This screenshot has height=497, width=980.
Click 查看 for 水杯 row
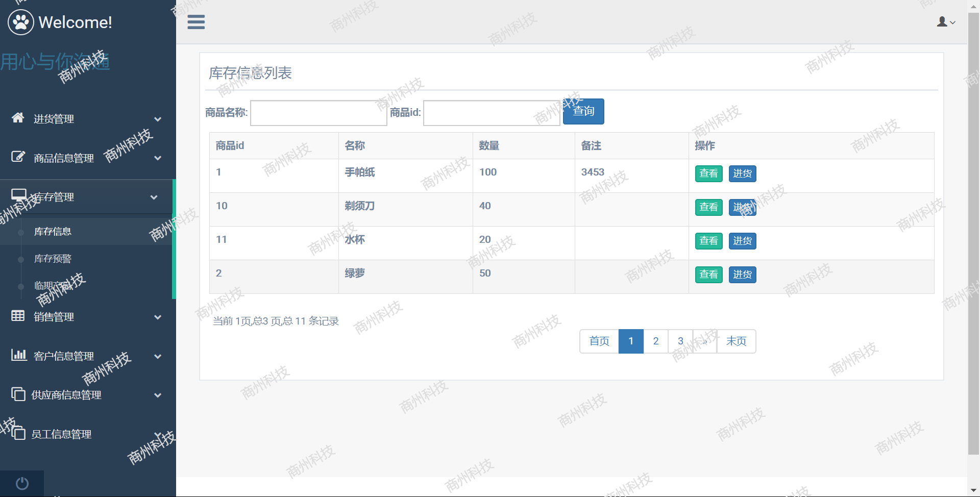click(708, 241)
